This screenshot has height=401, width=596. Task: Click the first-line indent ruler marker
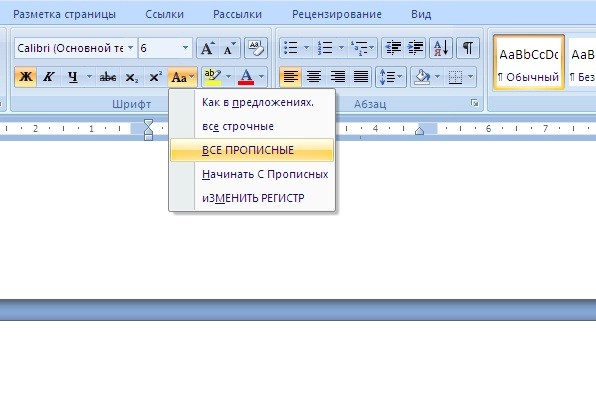[x=149, y=123]
